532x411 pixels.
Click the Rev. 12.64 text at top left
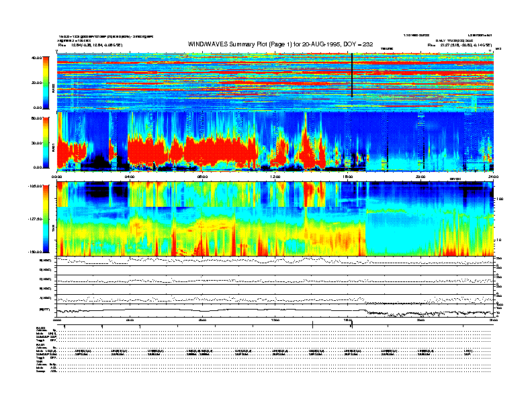tap(90, 45)
